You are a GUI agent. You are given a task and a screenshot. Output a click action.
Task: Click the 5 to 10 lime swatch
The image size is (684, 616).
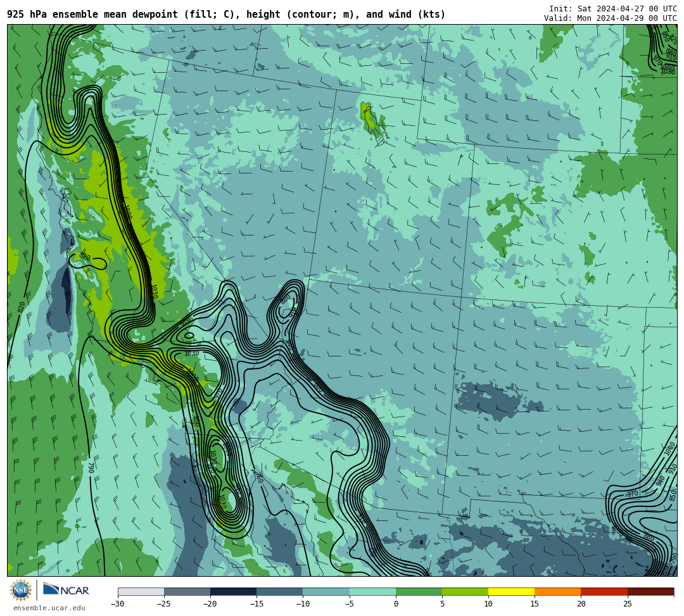[465, 591]
